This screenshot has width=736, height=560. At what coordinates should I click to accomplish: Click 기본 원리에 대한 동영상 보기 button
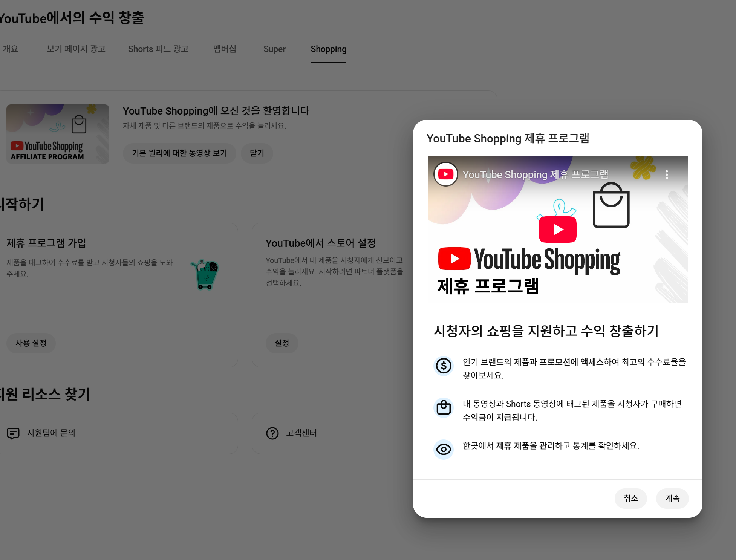pyautogui.click(x=179, y=153)
